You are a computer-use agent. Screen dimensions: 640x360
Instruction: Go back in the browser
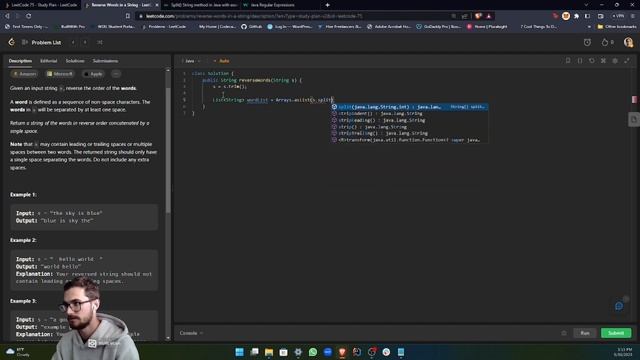[x=7, y=16]
